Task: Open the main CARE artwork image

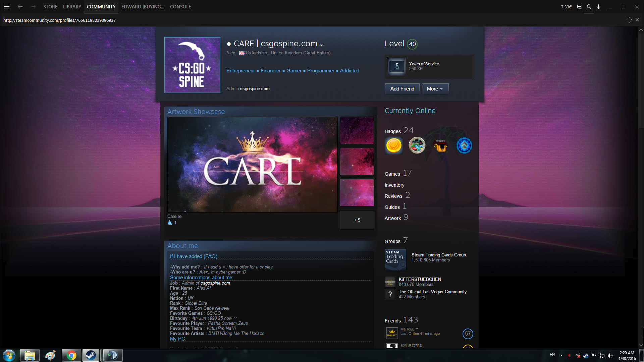Action: point(252,164)
